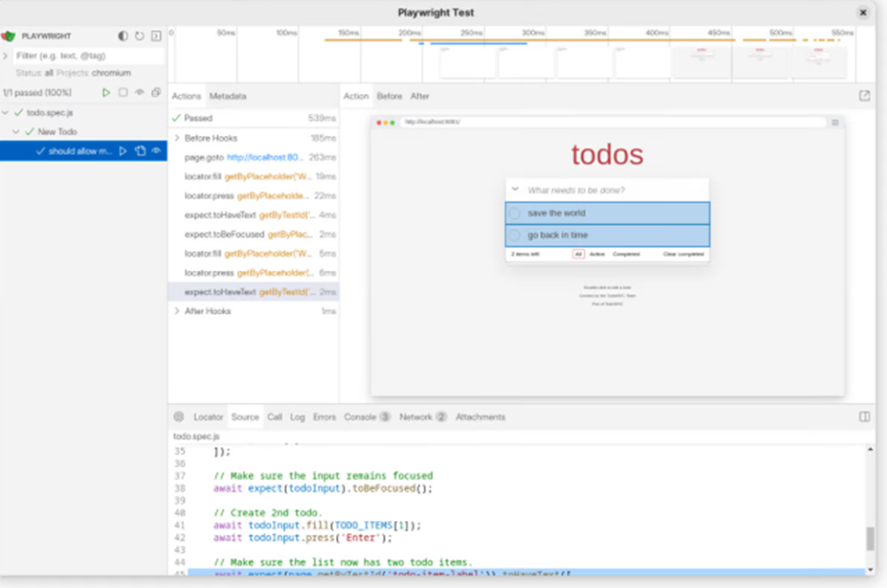Image resolution: width=887 pixels, height=588 pixels.
Task: Collapse all tests in the sidebar toolbar
Action: pos(157,92)
